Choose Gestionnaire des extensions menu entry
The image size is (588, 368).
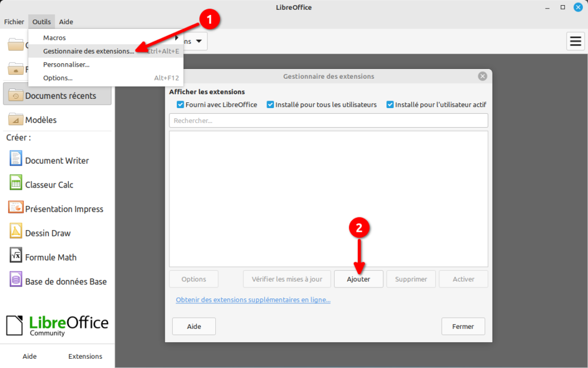pyautogui.click(x=106, y=51)
